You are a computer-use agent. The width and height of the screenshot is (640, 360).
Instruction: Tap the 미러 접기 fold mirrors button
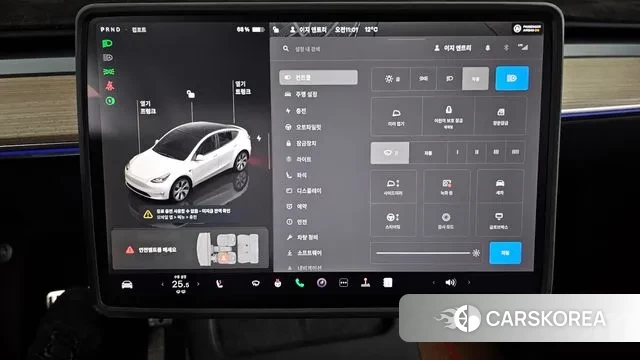(x=396, y=117)
